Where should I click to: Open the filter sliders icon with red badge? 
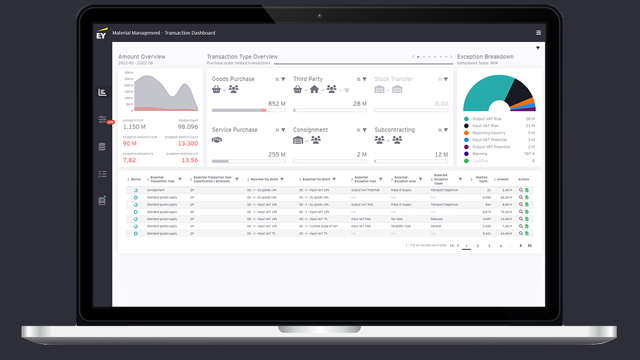[x=102, y=120]
